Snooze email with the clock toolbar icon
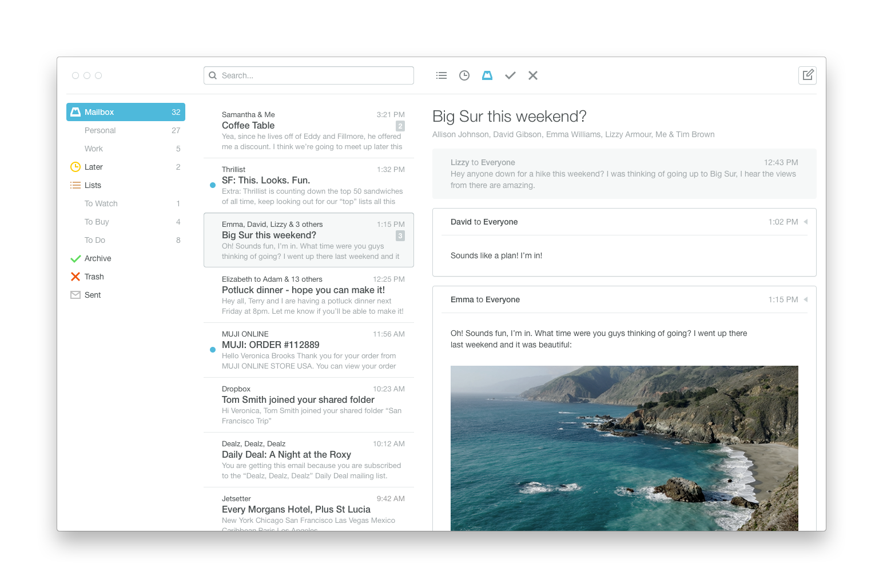This screenshot has width=883, height=588. point(464,75)
